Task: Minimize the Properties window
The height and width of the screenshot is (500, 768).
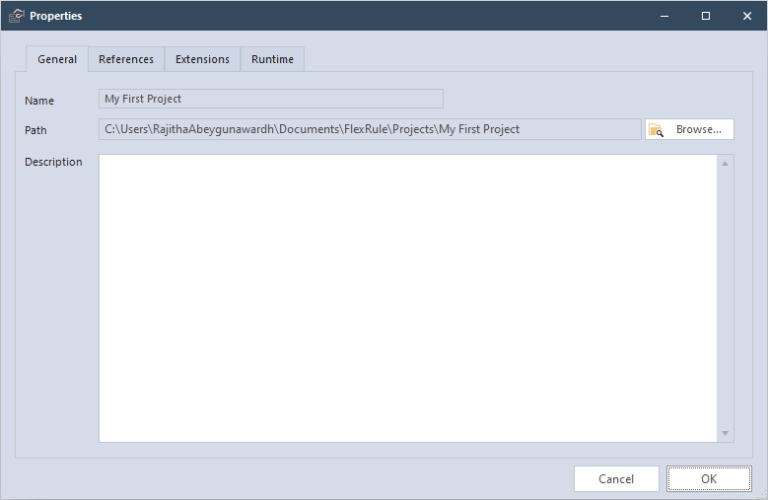Action: [x=664, y=16]
